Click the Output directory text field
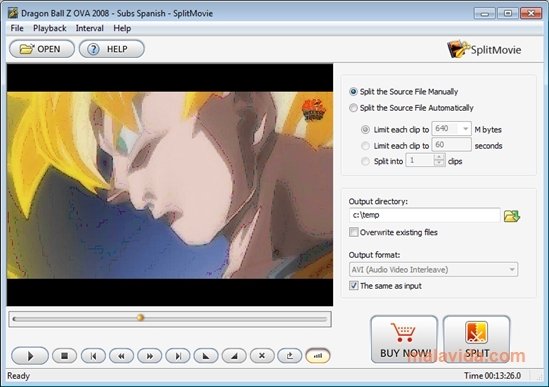The image size is (549, 387). tap(424, 215)
